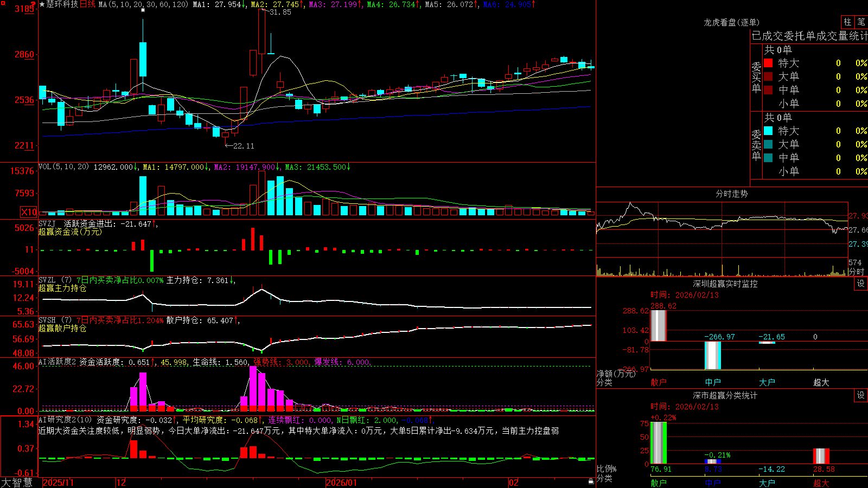Click the dark red 大单 buy-order swatch
Image resolution: width=868 pixels, height=488 pixels.
768,76
